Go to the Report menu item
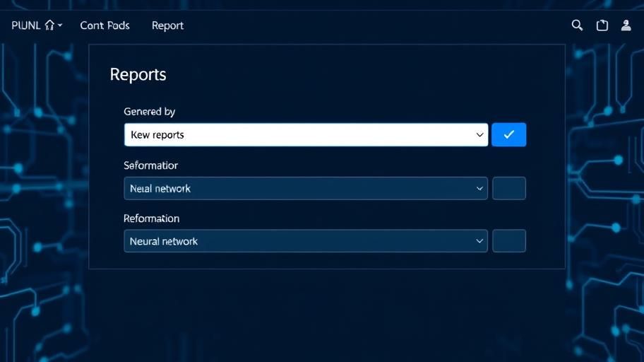This screenshot has width=644, height=362. (167, 25)
